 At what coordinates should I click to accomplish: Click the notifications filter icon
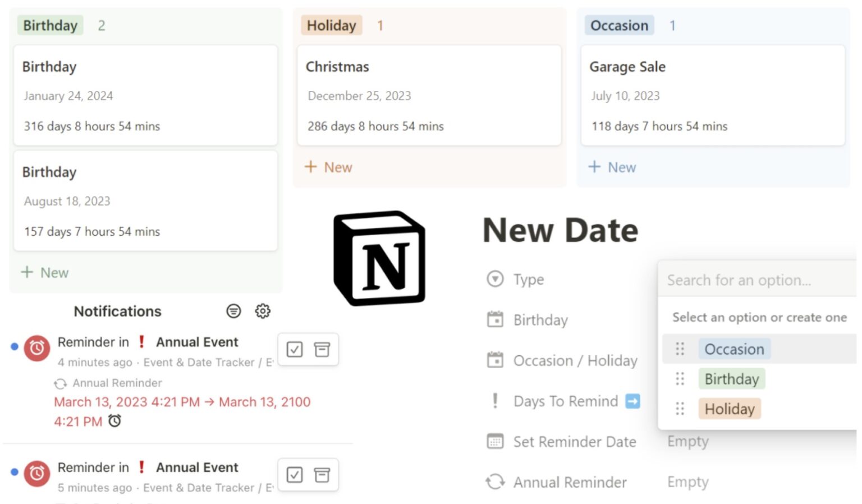pos(233,311)
